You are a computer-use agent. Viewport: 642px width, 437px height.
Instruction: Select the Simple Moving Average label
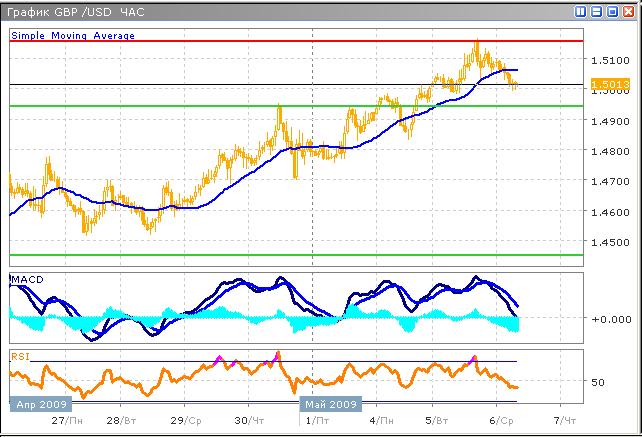72,36
